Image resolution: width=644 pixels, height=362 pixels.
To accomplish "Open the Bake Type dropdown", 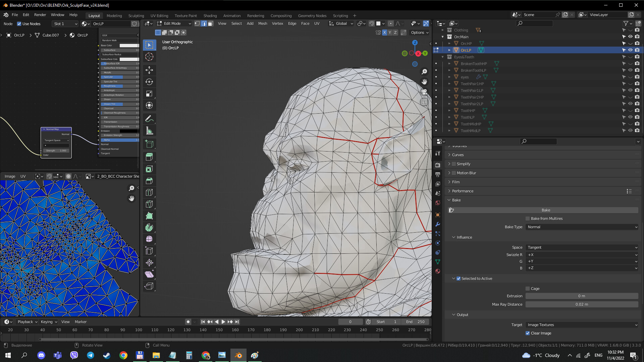I will click(x=582, y=227).
